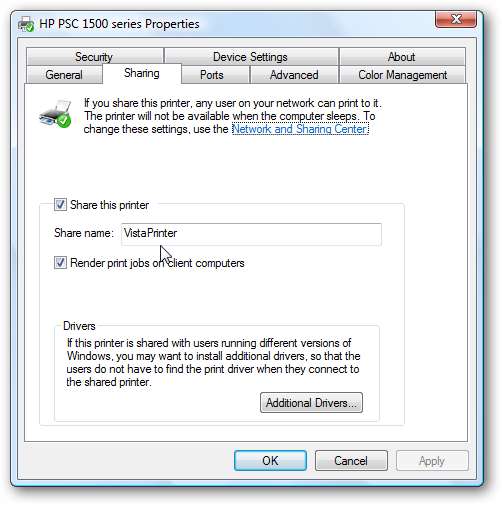Image resolution: width=502 pixels, height=505 pixels.
Task: Click the Apply button
Action: point(432,461)
